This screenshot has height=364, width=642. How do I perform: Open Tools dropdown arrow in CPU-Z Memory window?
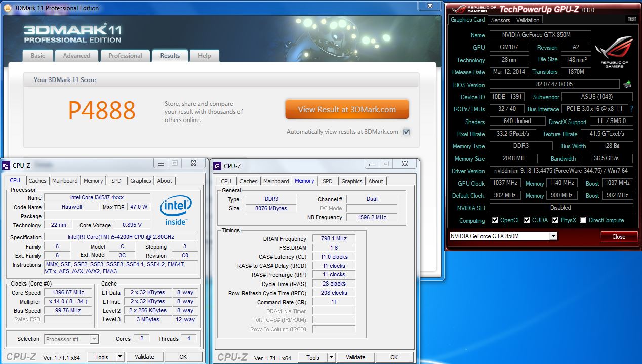(x=331, y=357)
